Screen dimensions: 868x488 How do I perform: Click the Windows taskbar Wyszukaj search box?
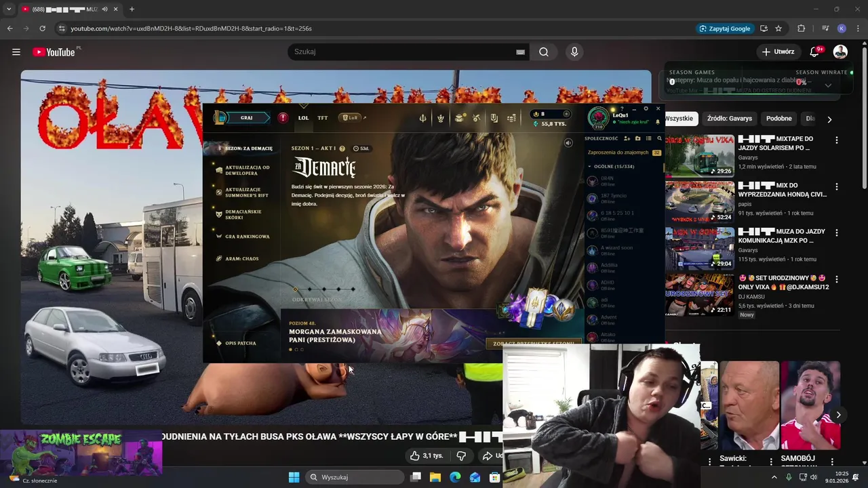(354, 477)
